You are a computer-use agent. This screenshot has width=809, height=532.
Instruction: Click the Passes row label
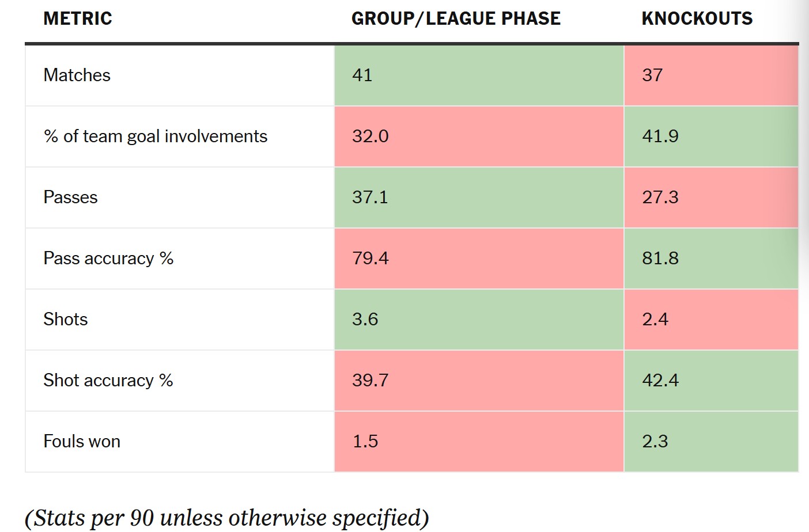coord(70,197)
